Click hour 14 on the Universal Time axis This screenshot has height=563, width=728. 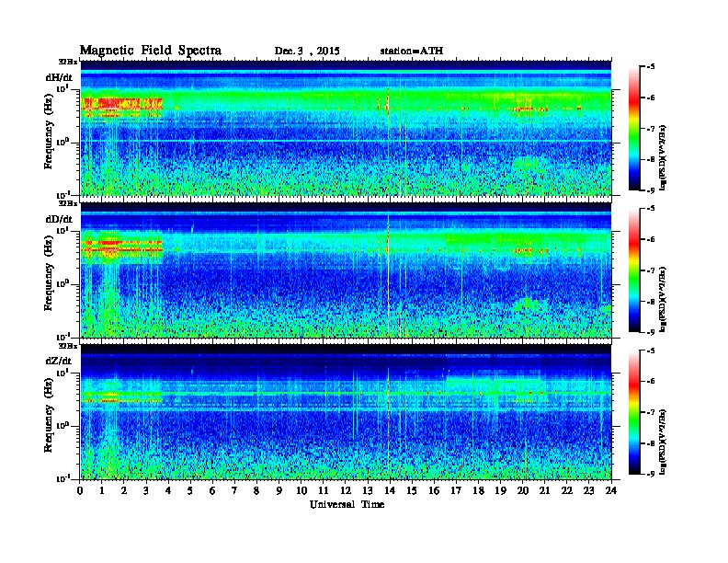pos(390,490)
